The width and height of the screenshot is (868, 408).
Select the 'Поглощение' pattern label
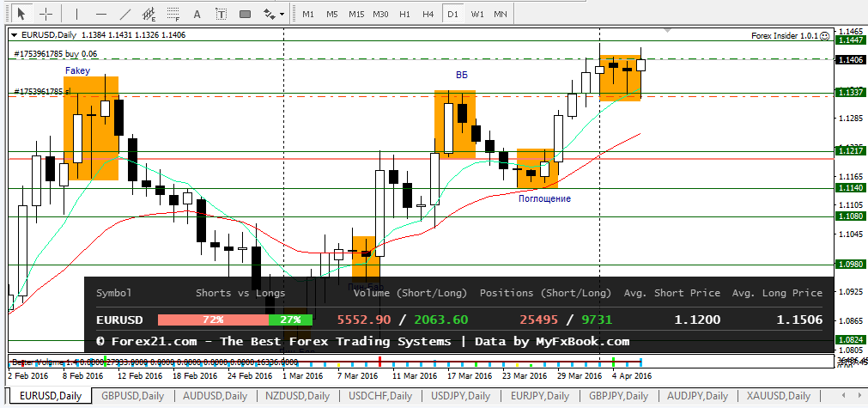(544, 198)
